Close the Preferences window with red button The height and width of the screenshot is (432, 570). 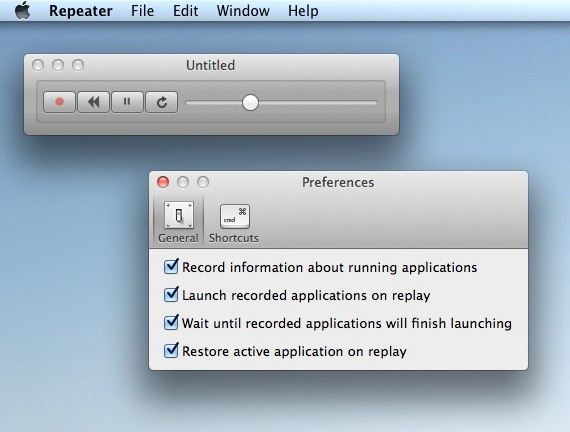pos(163,182)
